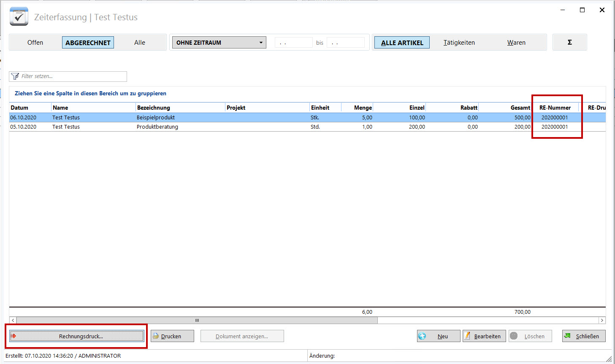Select the ABGERECHNET filter

click(88, 43)
